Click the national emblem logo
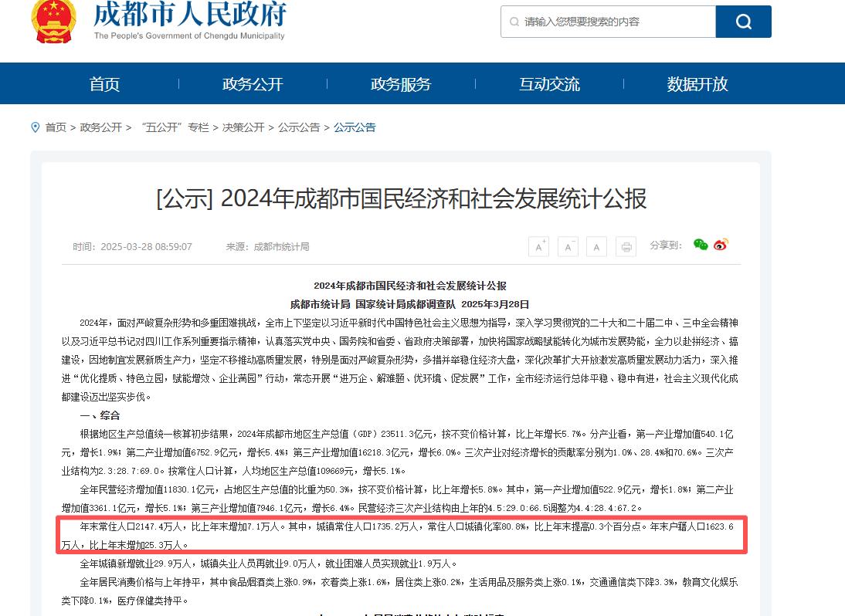This screenshot has height=616, width=845. [54, 21]
